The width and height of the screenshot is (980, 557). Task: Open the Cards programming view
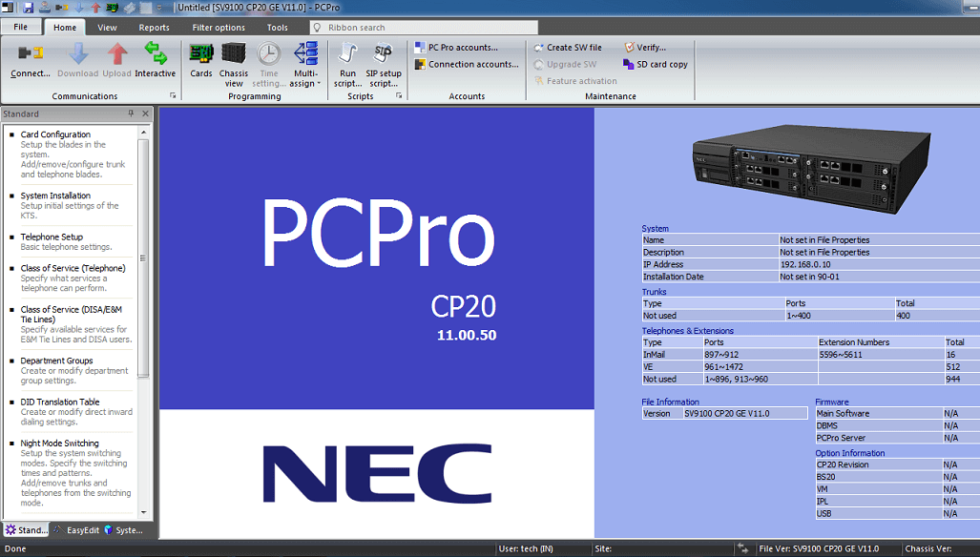pyautogui.click(x=199, y=57)
